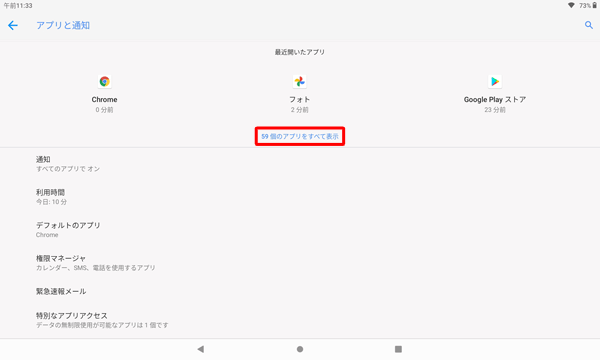Image resolution: width=600 pixels, height=360 pixels.
Task: Tap '今日: 10 分' usage subtitle
Action: 51,202
